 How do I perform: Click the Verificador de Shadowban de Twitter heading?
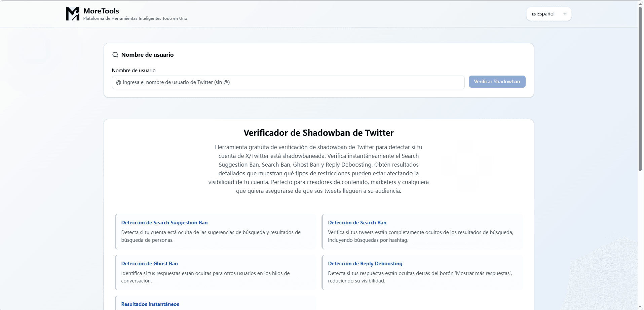[x=318, y=133]
